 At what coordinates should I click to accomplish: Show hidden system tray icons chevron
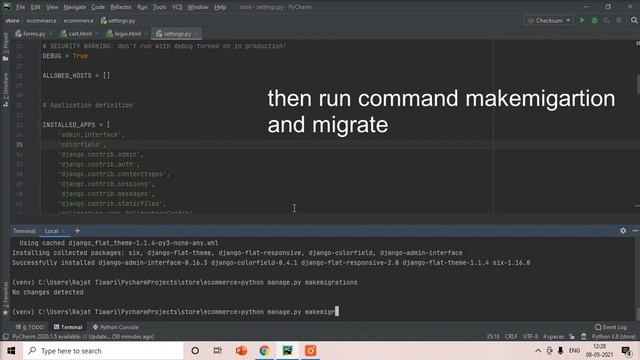tap(538, 351)
